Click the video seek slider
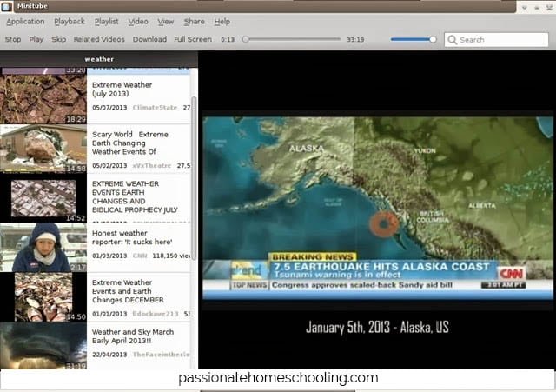Screen dimensions: 556x392 click(291, 39)
